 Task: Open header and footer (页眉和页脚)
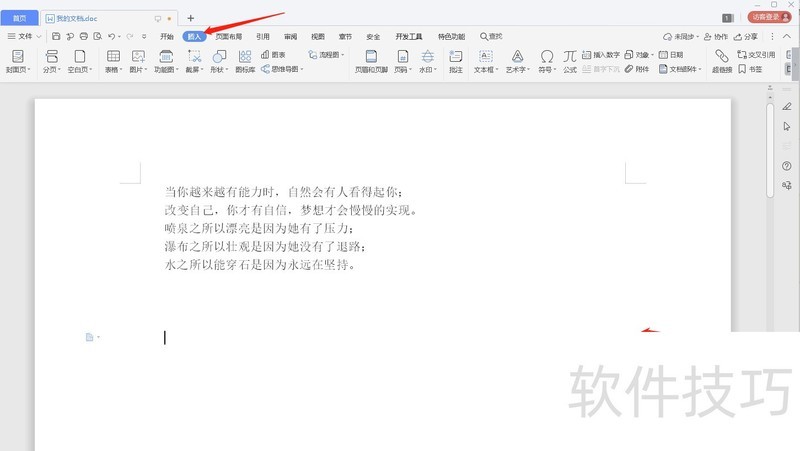pyautogui.click(x=371, y=61)
